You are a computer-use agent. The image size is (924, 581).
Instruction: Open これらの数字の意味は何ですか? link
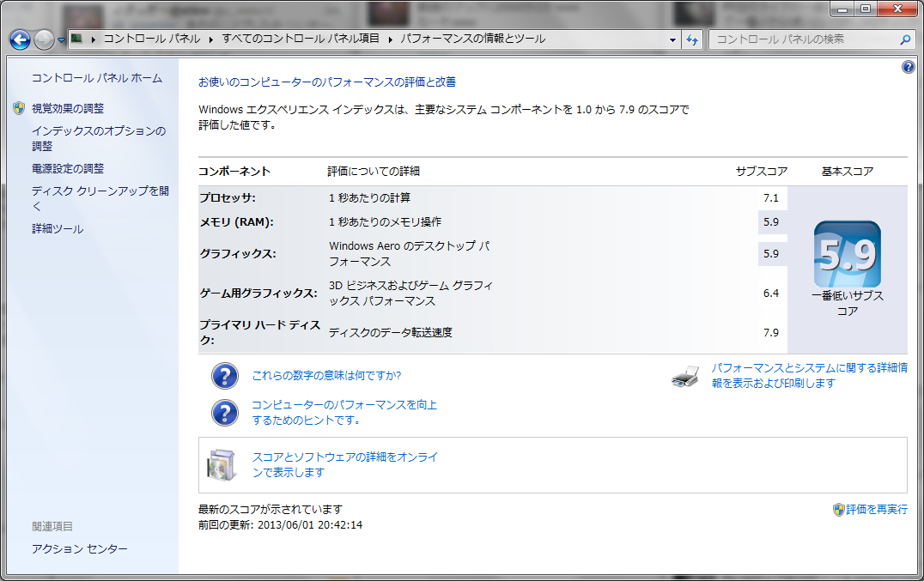tap(326, 376)
